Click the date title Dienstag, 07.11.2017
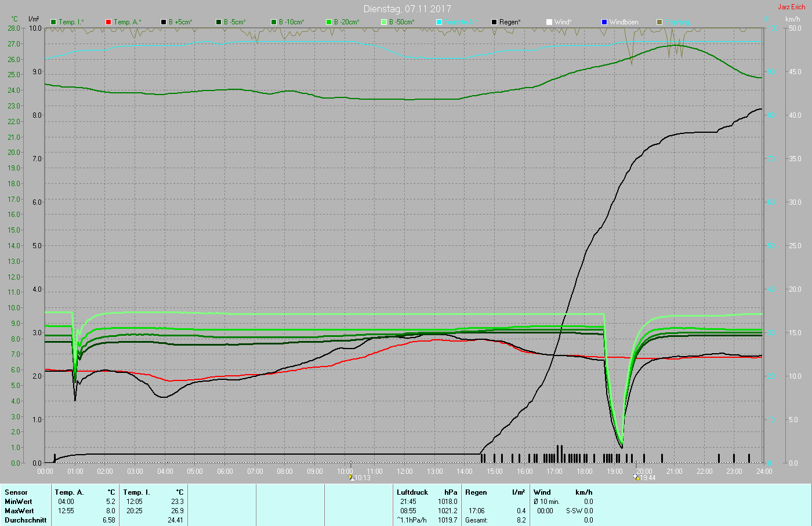Image resolution: width=812 pixels, height=526 pixels. click(407, 9)
